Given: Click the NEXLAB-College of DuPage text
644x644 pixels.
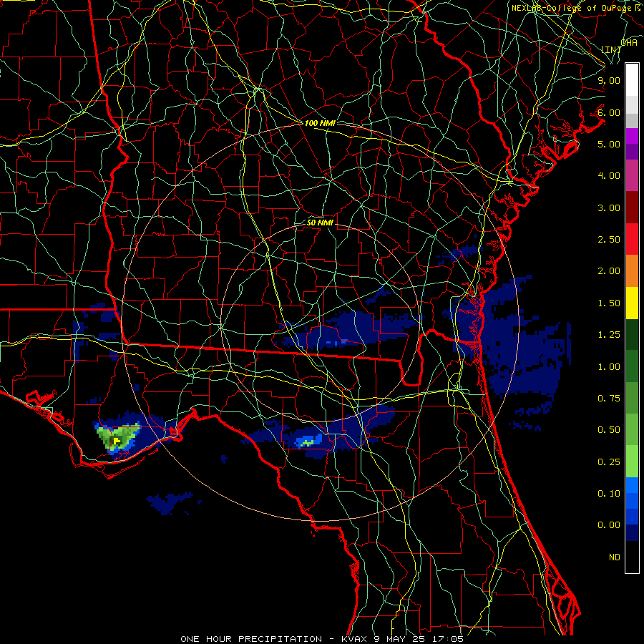Looking at the screenshot, I should tap(571, 8).
